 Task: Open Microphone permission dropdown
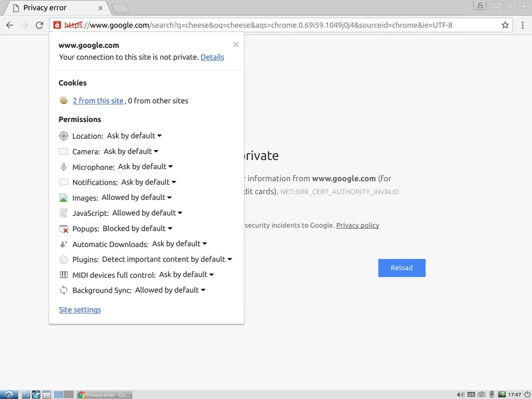coord(146,166)
